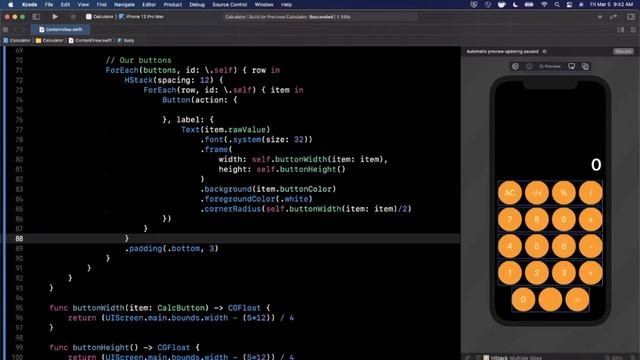Click the Preview label button in canvas toolbar
The image size is (640, 360).
(x=550, y=66)
